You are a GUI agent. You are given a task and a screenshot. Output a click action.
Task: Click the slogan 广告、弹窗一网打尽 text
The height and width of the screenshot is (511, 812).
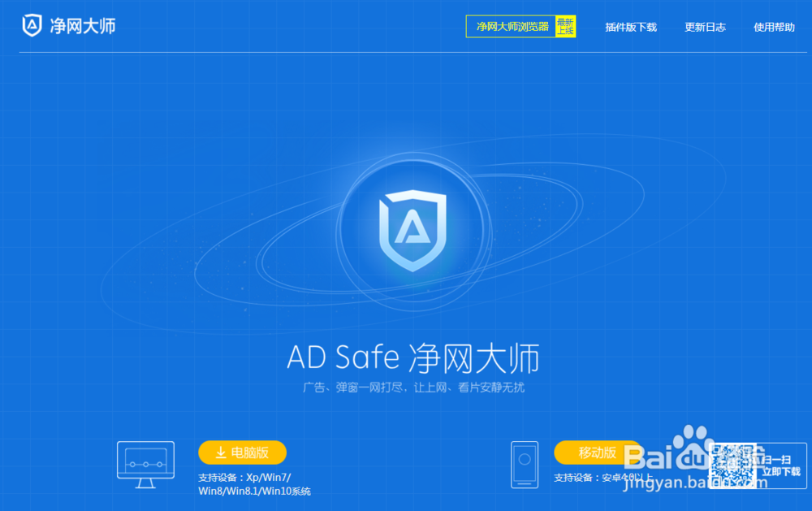coord(413,388)
